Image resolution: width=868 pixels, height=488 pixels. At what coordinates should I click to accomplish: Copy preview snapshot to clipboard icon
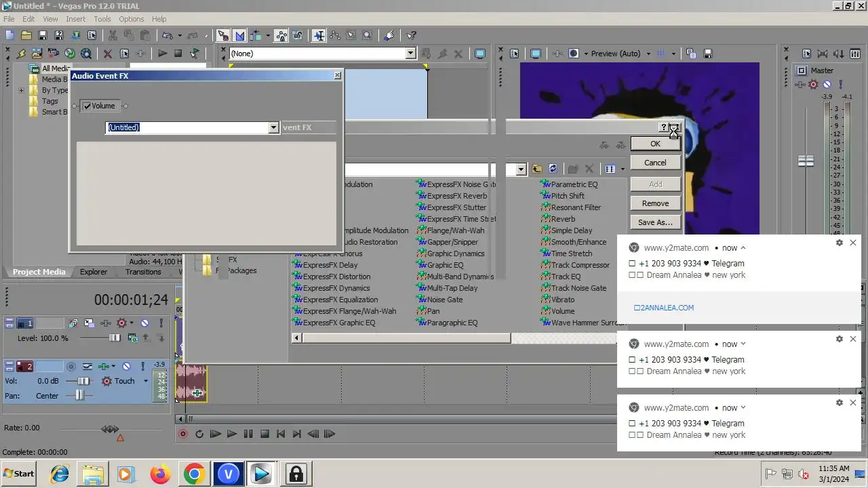[691, 54]
